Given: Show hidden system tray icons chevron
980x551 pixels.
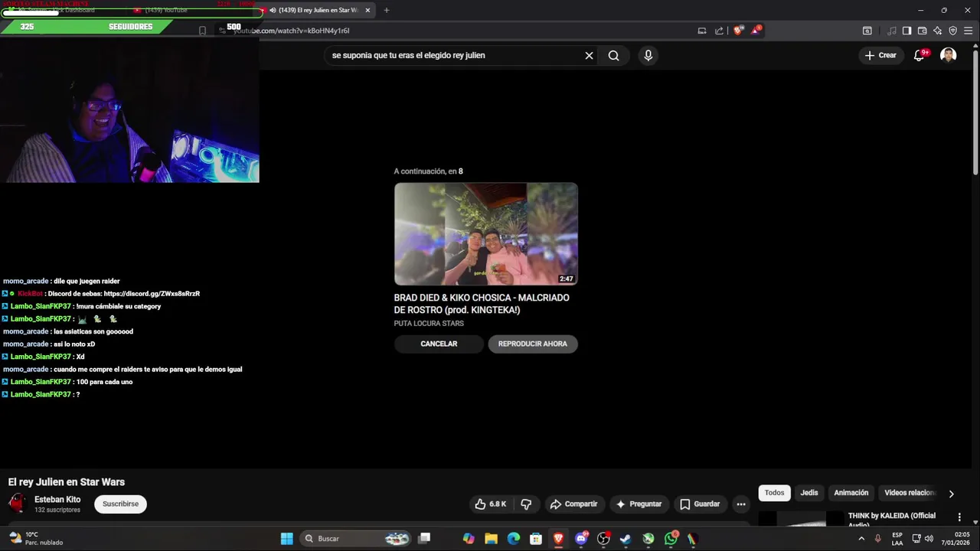Looking at the screenshot, I should click(861, 539).
